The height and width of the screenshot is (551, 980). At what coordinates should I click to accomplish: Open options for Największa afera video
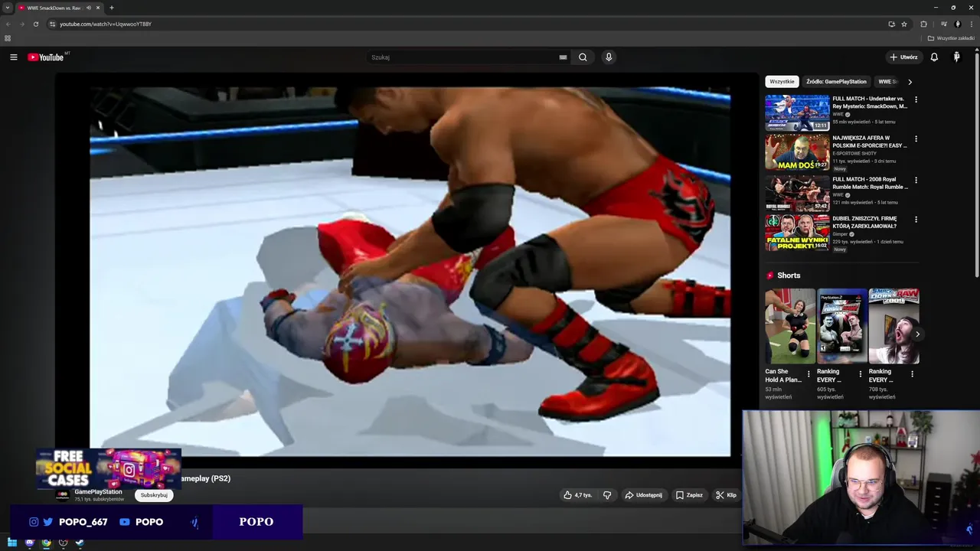point(916,139)
